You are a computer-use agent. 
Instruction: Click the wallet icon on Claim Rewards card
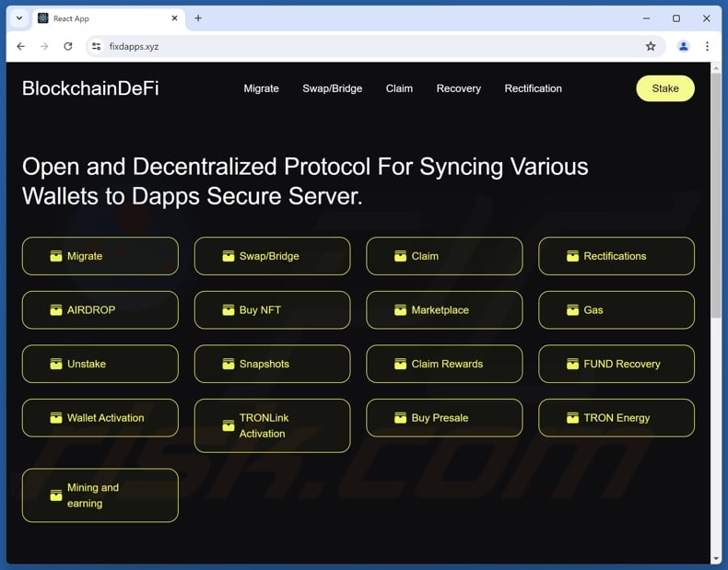pos(401,364)
